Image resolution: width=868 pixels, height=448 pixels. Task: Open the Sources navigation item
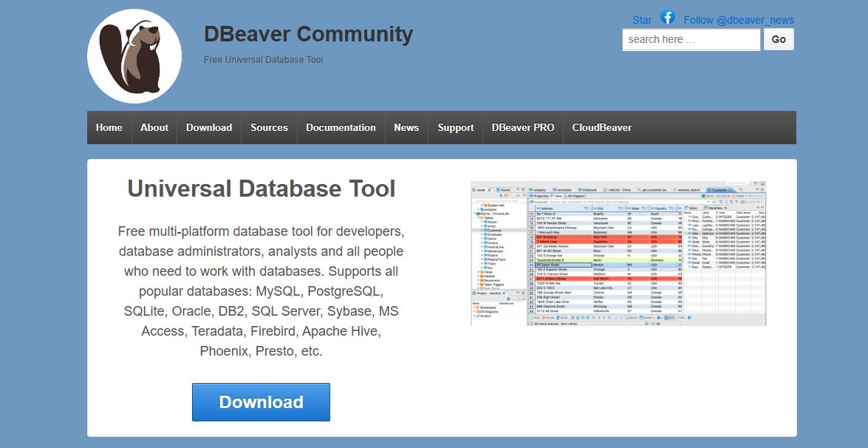[x=268, y=127]
